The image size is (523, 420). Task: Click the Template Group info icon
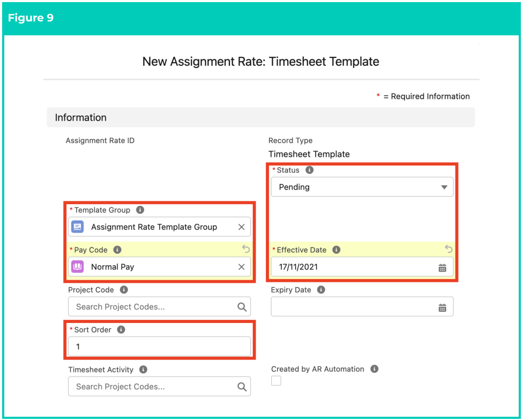[140, 210]
